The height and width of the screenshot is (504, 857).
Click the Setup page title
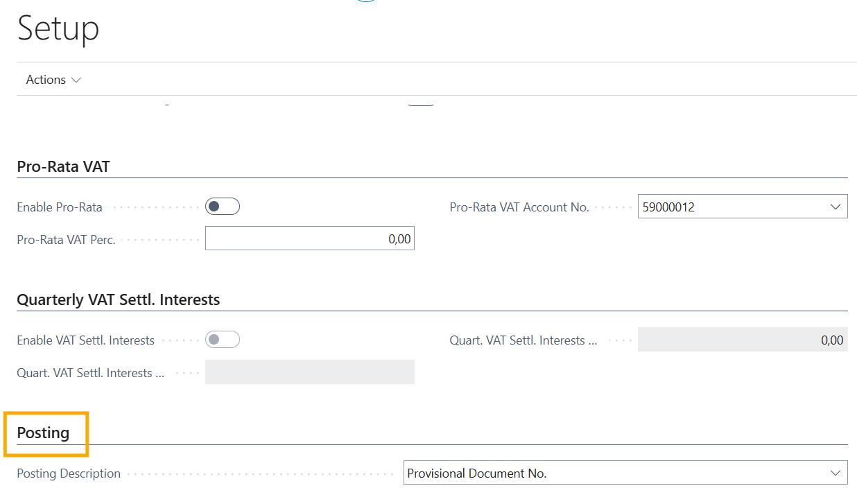coord(58,29)
